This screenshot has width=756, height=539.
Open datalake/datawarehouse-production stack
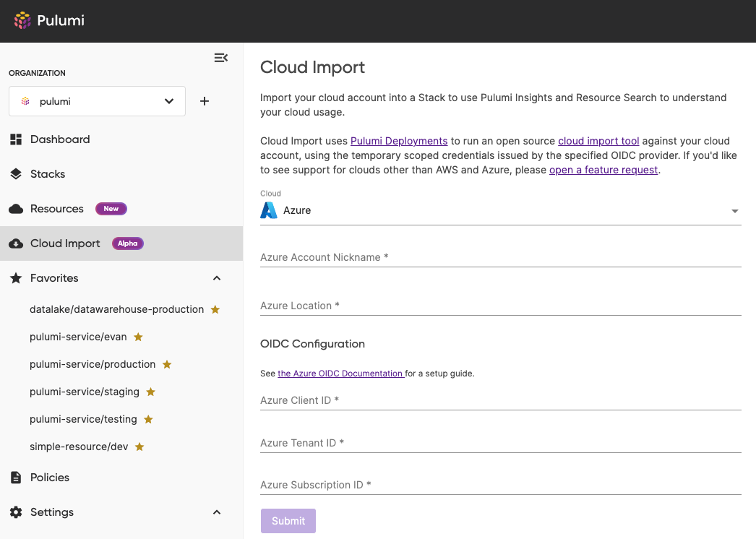(116, 309)
